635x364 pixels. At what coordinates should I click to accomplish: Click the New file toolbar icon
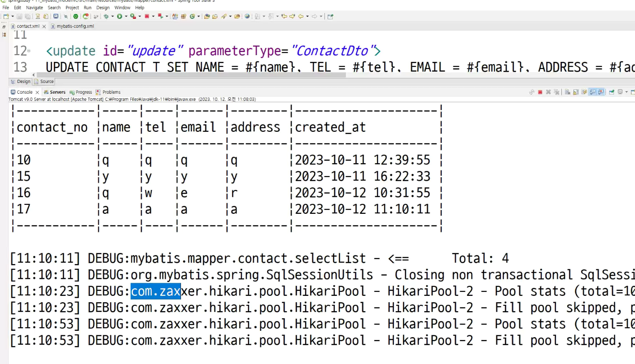6,16
